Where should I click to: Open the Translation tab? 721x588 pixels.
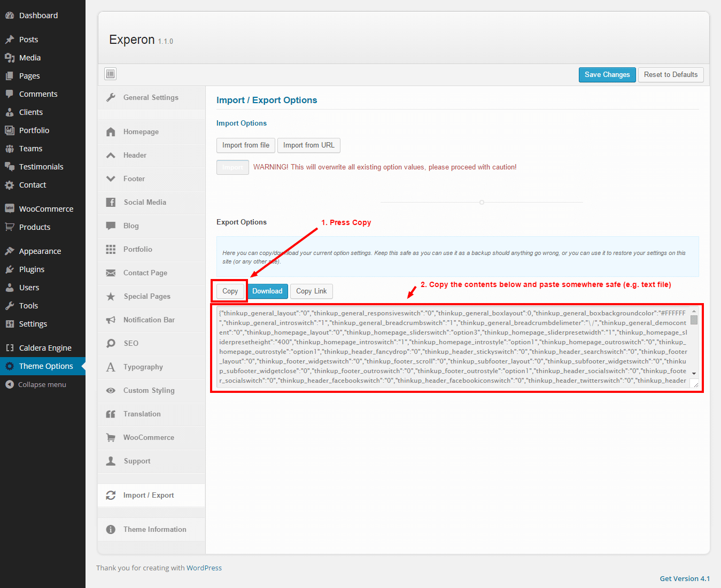151,414
